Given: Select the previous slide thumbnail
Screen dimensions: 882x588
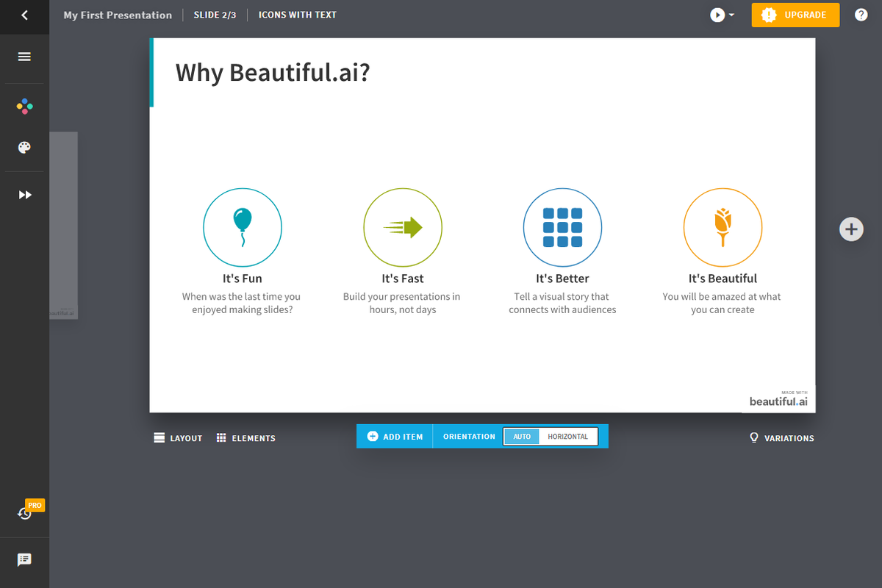Looking at the screenshot, I should (63, 226).
